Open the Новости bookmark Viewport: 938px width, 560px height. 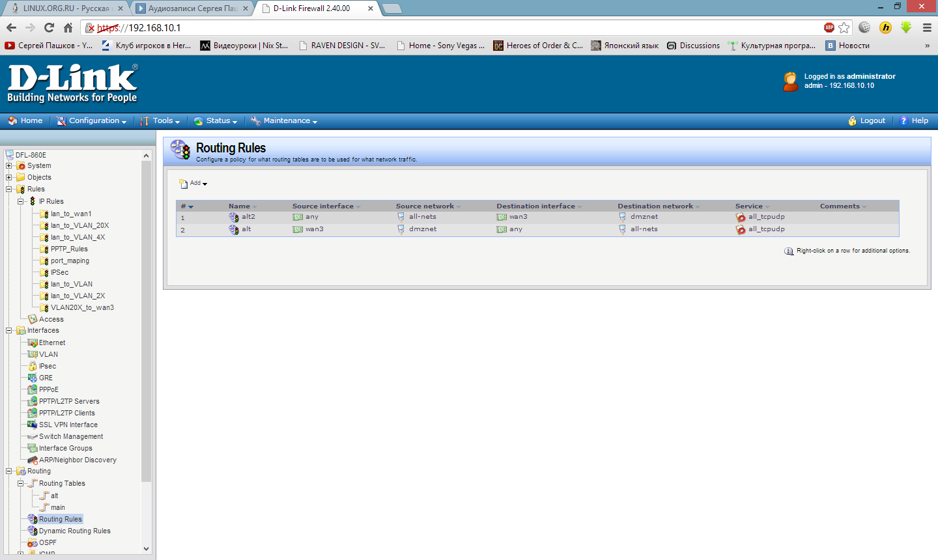pos(847,46)
